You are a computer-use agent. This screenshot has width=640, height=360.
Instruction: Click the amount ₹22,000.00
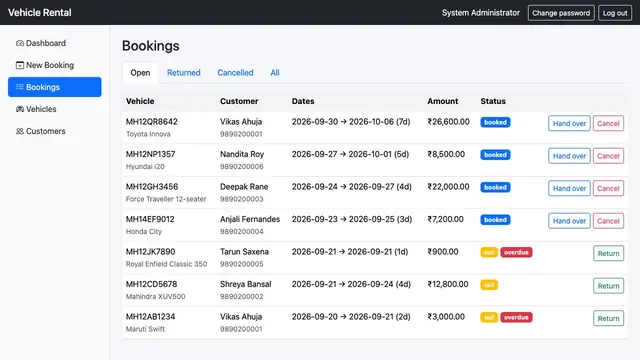coord(448,187)
